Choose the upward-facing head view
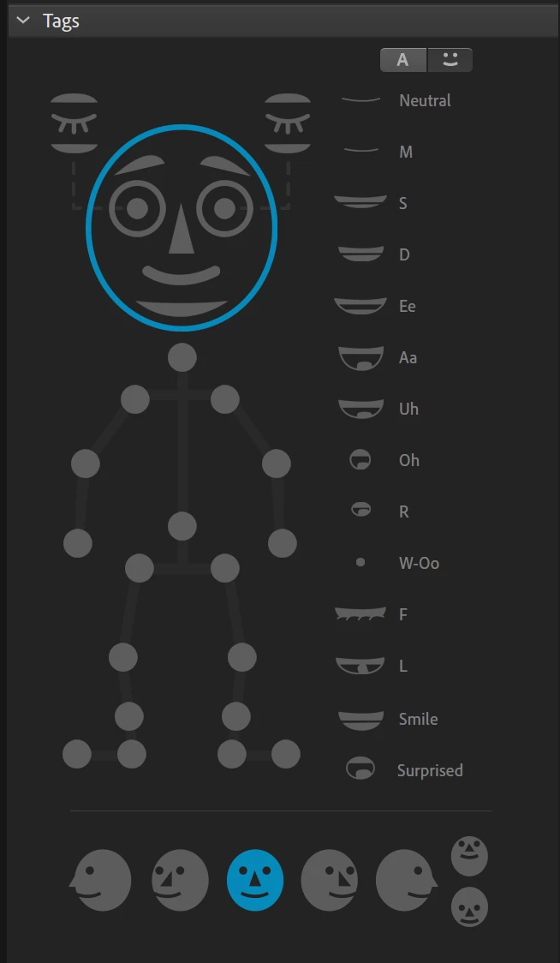Screen dimensions: 560x963 [x=470, y=856]
